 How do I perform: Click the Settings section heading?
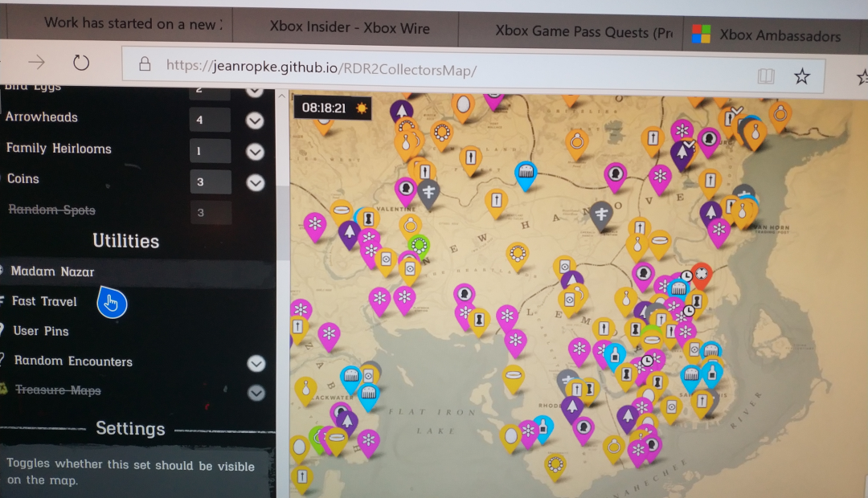131,428
